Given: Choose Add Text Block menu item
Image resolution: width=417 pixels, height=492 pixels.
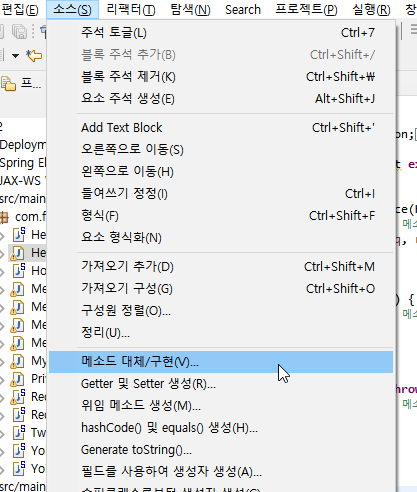Looking at the screenshot, I should (x=221, y=128).
